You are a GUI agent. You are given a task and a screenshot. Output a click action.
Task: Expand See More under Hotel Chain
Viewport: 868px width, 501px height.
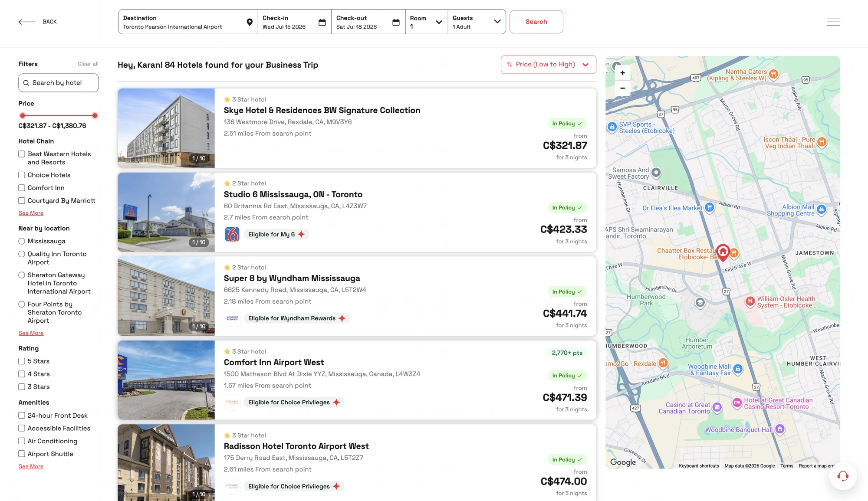tap(31, 213)
